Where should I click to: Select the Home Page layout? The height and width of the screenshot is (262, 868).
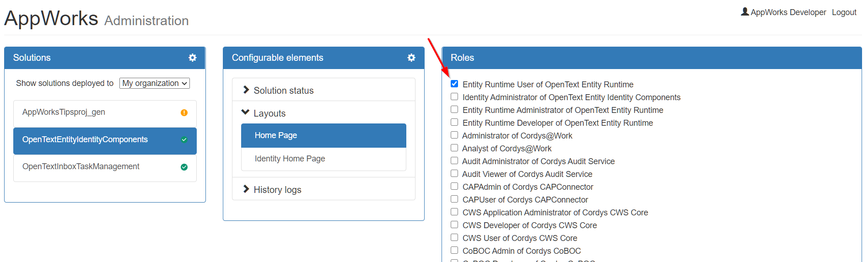[x=323, y=135]
